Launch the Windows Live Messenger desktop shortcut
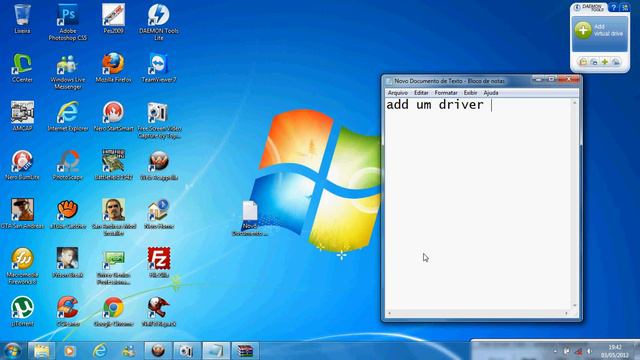The image size is (640, 360). [x=68, y=71]
